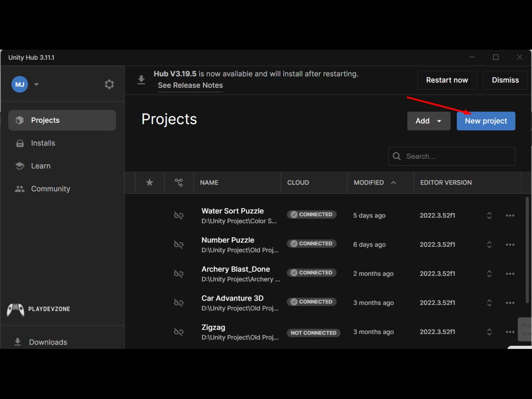Focus the project Search field
532x399 pixels.
pos(452,156)
